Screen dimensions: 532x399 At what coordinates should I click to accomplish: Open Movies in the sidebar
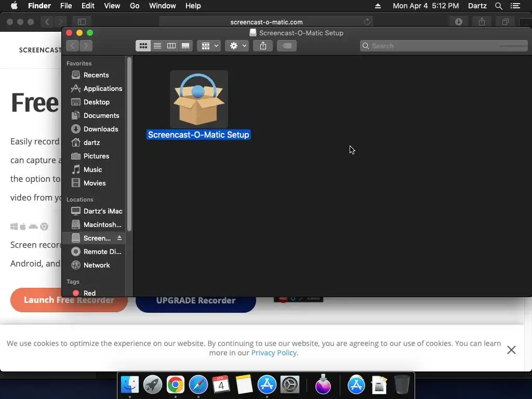pos(94,183)
